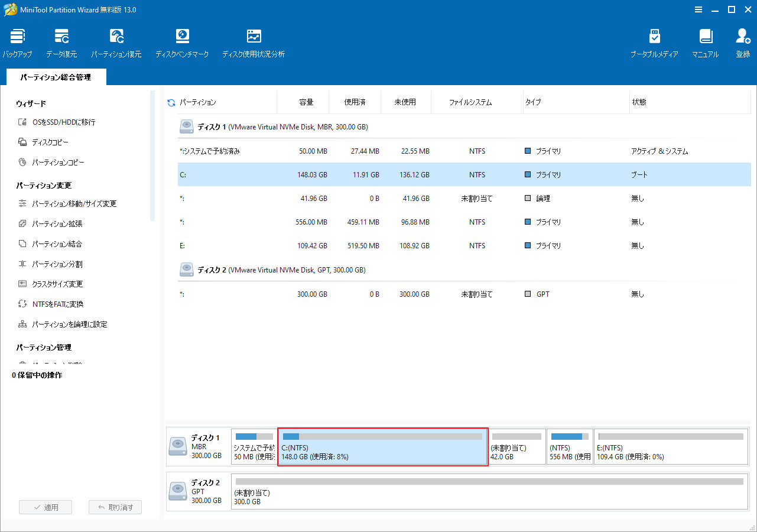Open the Backup tool

[17, 41]
